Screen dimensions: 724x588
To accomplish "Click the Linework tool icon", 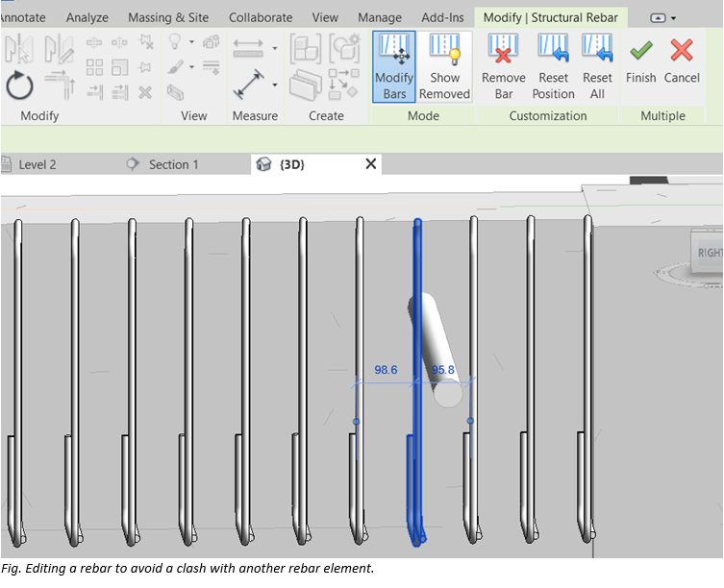I will point(211,67).
